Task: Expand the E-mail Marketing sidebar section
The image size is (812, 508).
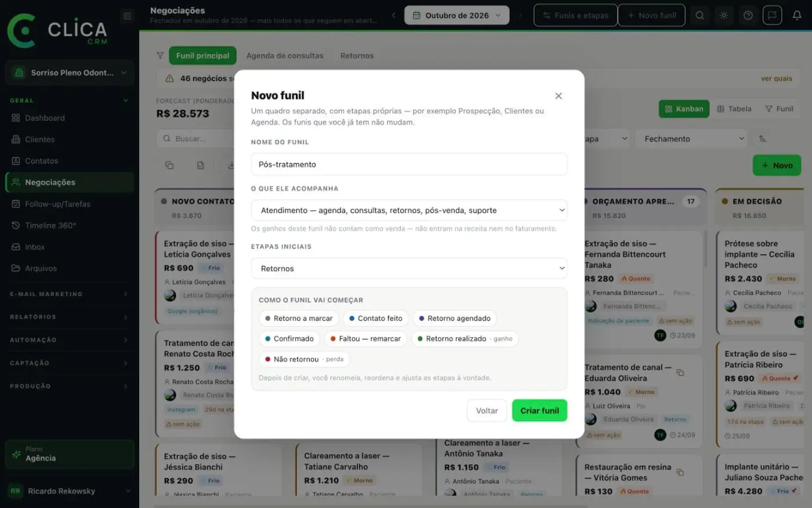Action: coord(70,294)
